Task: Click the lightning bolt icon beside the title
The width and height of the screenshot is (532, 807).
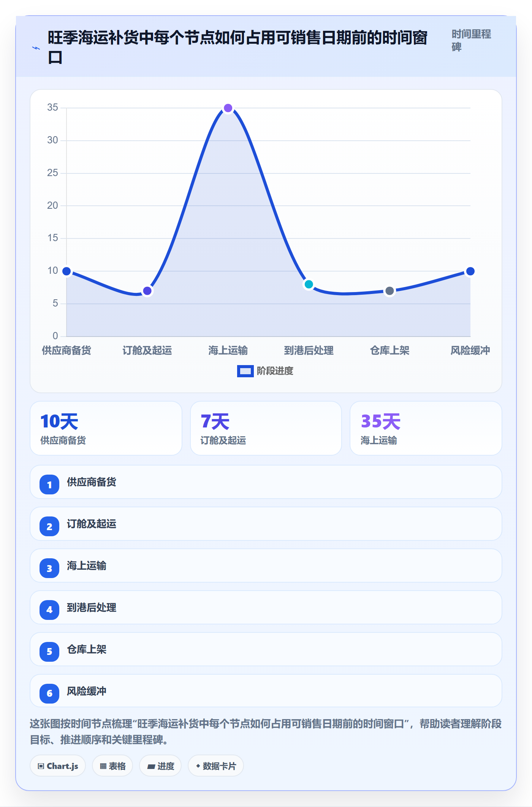Action: coord(36,48)
